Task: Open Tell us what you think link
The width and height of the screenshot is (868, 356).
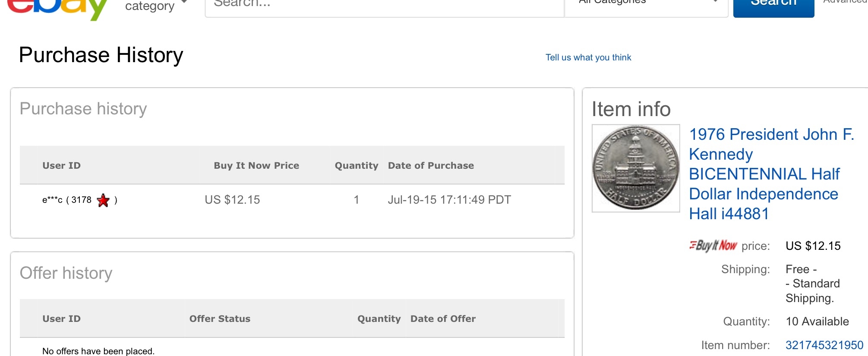Action: click(x=588, y=57)
